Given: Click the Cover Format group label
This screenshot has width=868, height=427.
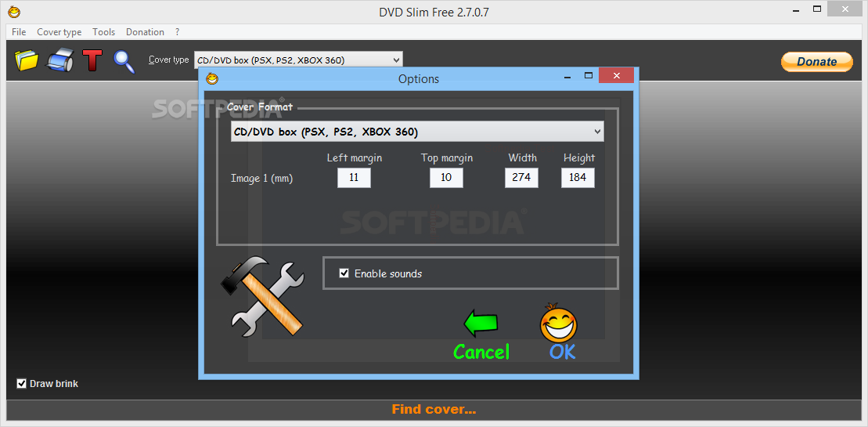Looking at the screenshot, I should point(260,107).
